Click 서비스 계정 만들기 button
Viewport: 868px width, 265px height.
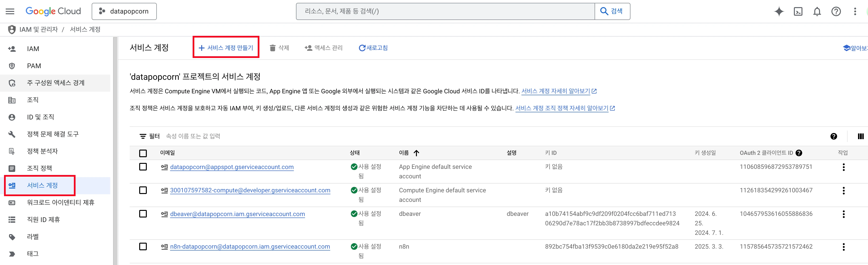click(x=226, y=48)
